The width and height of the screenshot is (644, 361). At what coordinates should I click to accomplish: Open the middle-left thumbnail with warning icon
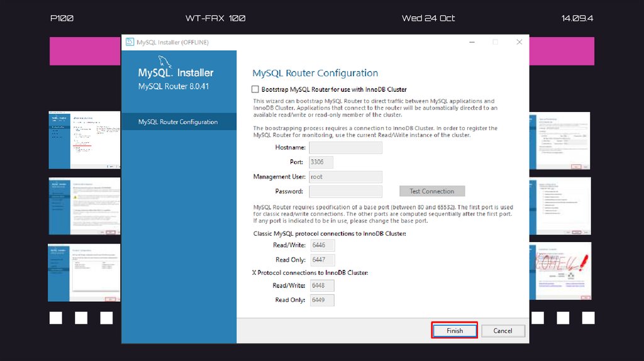pos(85,206)
